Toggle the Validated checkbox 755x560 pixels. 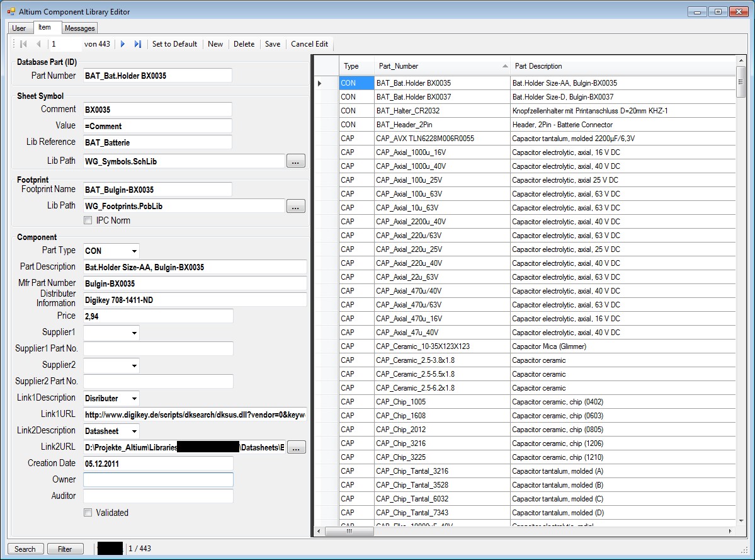pos(88,512)
